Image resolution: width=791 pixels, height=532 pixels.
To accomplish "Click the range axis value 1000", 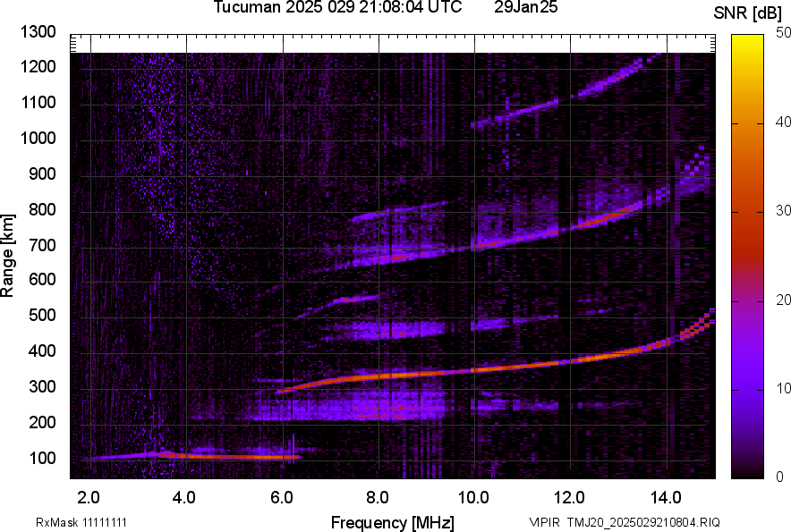I will pos(38,138).
